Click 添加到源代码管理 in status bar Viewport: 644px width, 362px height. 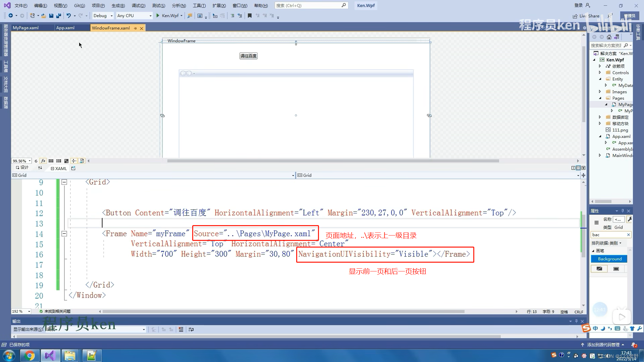603,345
